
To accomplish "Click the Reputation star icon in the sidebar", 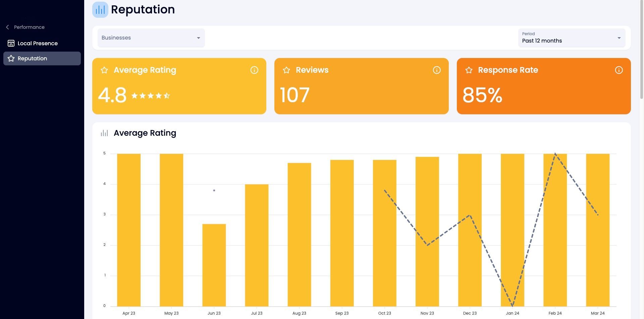I will coord(11,58).
